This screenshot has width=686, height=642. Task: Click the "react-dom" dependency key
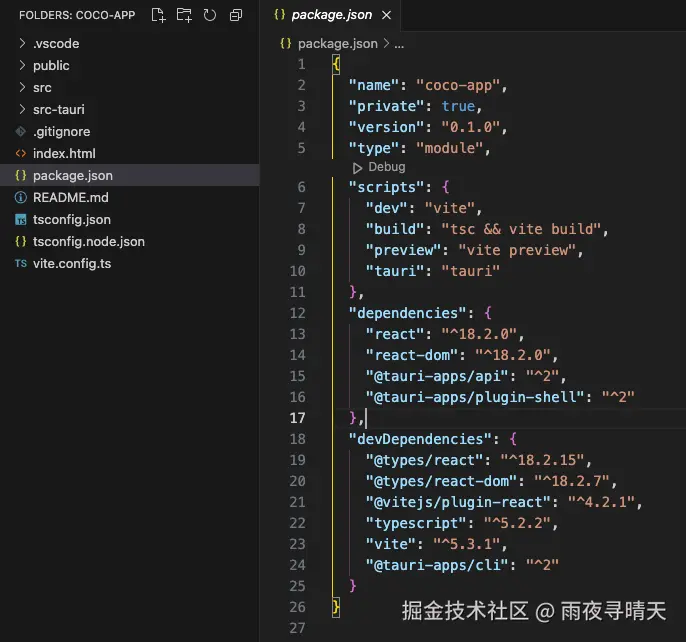point(412,355)
